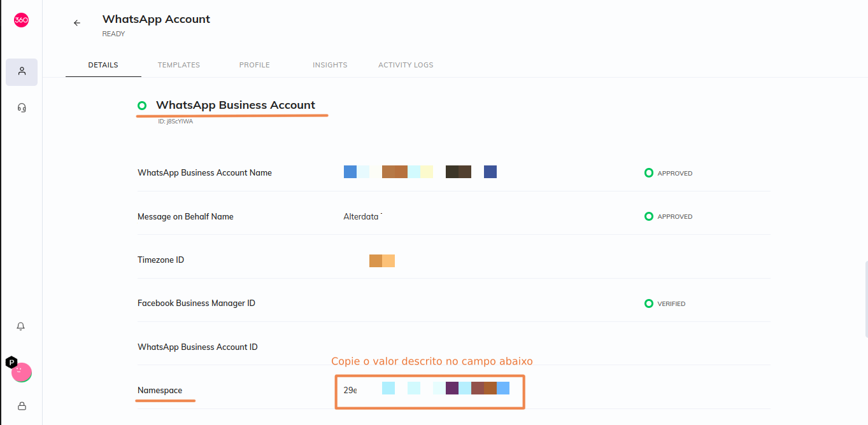Click the 360 logo icon
868x425 pixels.
[x=21, y=20]
